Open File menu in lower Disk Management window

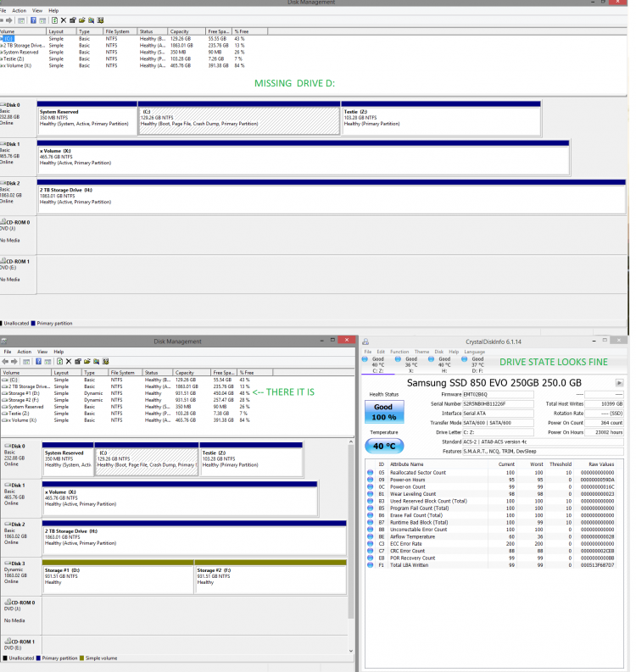click(8, 352)
